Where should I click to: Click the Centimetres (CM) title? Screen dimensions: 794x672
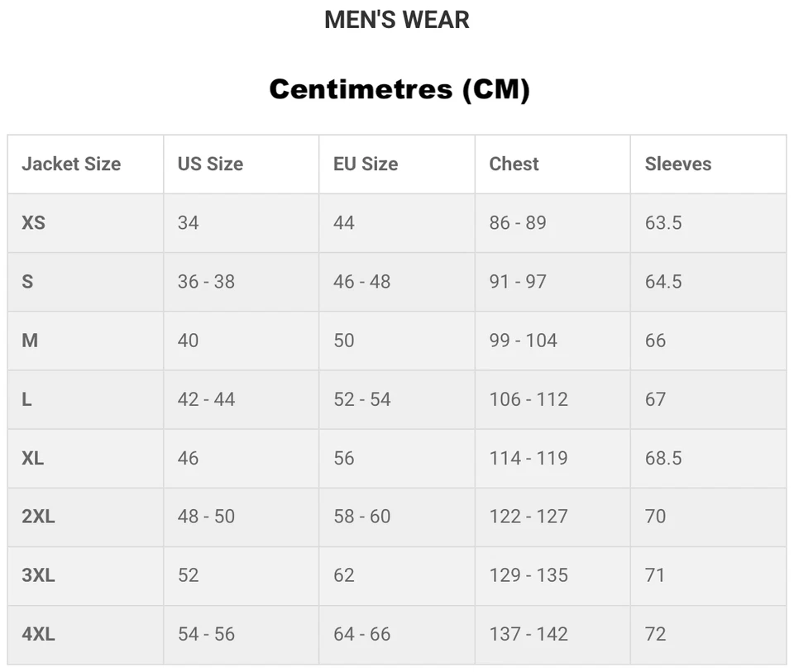[399, 89]
